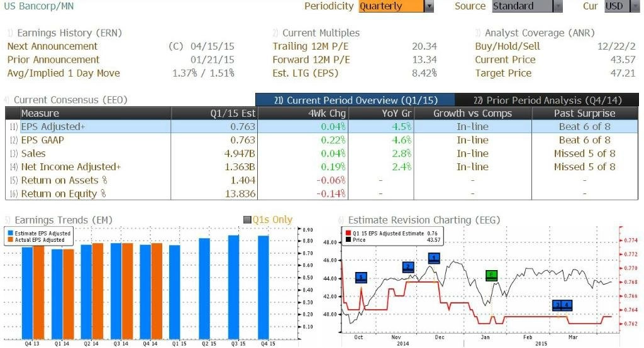Click Current Price value 43.57
Screen dimensions: 644x348
click(623, 60)
